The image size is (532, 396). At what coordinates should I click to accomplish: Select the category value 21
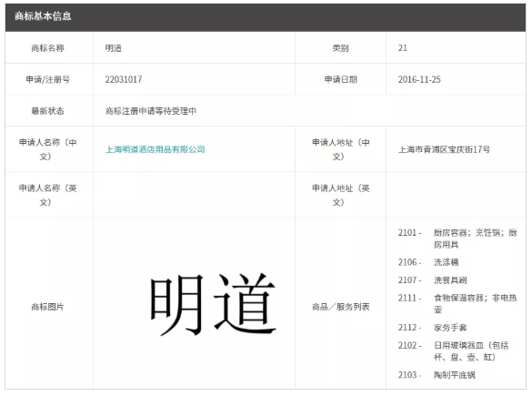pyautogui.click(x=402, y=48)
